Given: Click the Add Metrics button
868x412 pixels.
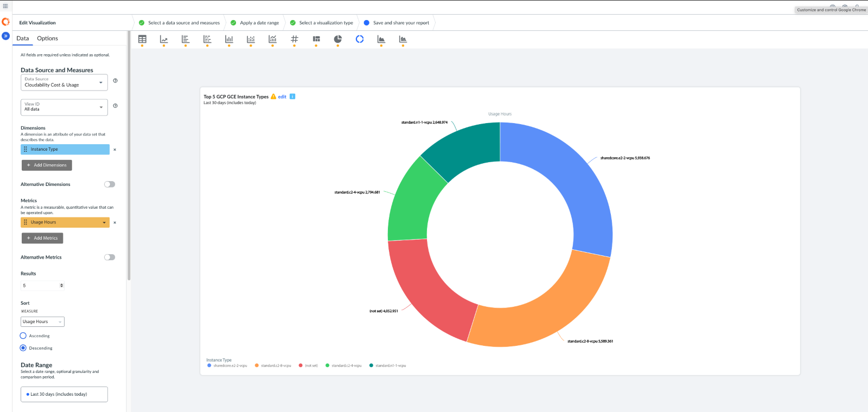Looking at the screenshot, I should pyautogui.click(x=42, y=238).
